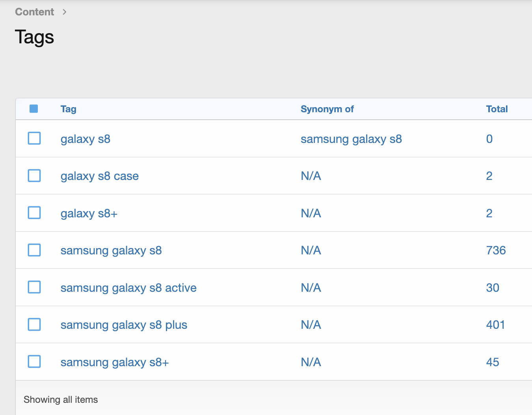Image resolution: width=532 pixels, height=415 pixels.
Task: Click total 0 for galaxy s8
Action: tap(489, 139)
